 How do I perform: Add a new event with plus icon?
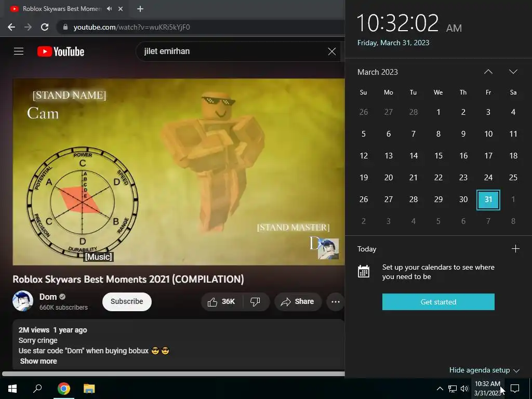click(515, 249)
